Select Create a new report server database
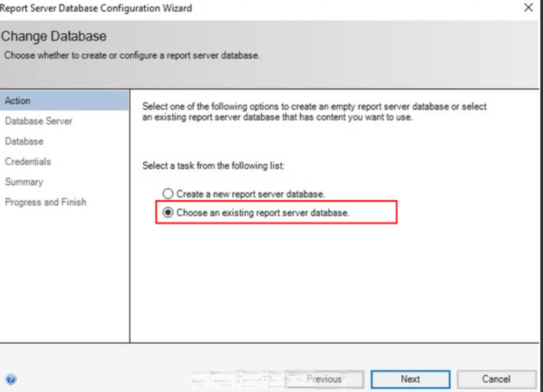This screenshot has width=543, height=392. (x=168, y=194)
